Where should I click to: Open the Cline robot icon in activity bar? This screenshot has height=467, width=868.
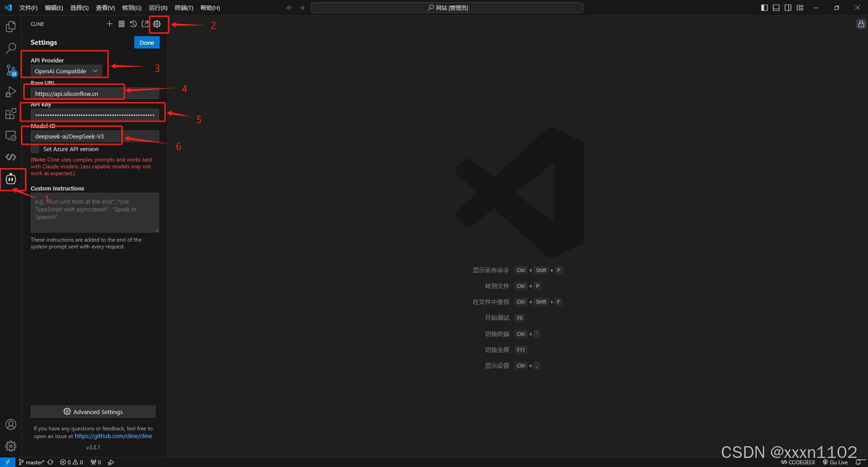[x=11, y=179]
